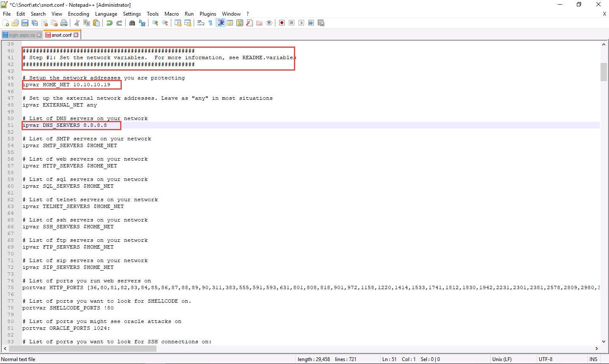
Task: Open the Run menu
Action: coord(189,14)
